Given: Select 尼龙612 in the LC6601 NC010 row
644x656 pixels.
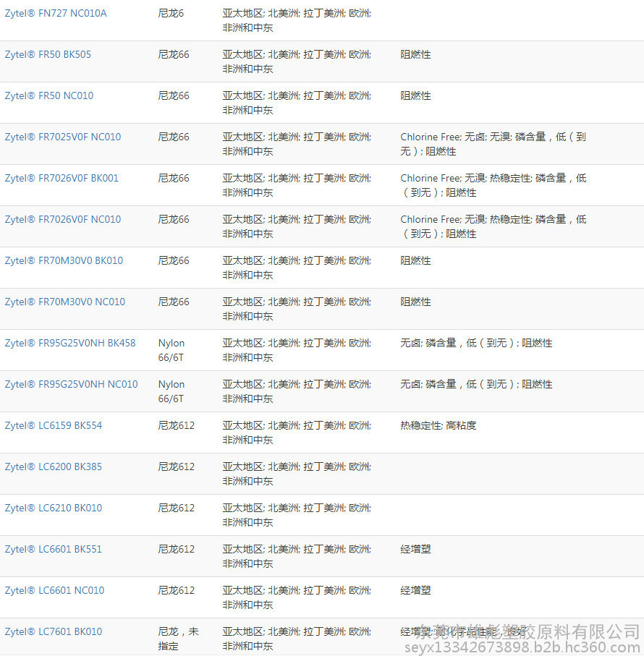Looking at the screenshot, I should tap(176, 590).
